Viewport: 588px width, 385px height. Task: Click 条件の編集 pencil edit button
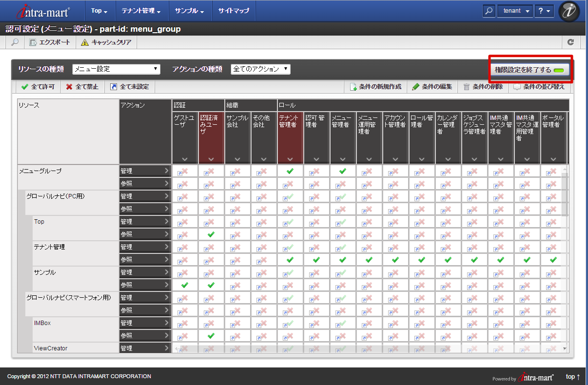pyautogui.click(x=432, y=87)
